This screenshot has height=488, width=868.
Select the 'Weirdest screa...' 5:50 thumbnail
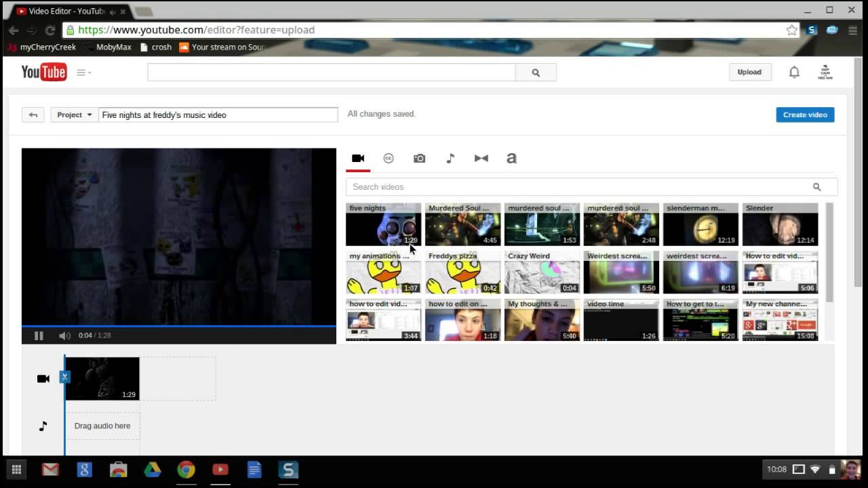(621, 272)
